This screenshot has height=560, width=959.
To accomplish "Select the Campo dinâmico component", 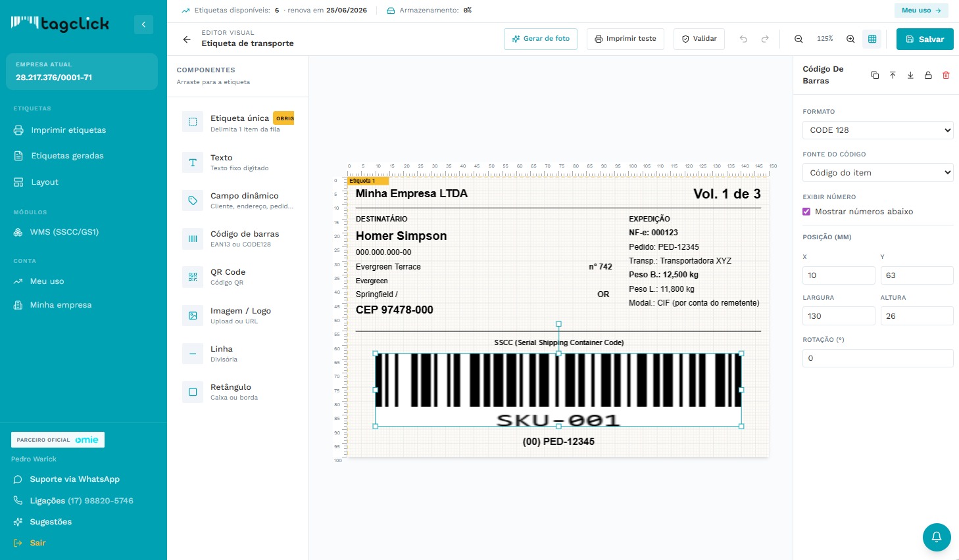I will pyautogui.click(x=238, y=200).
